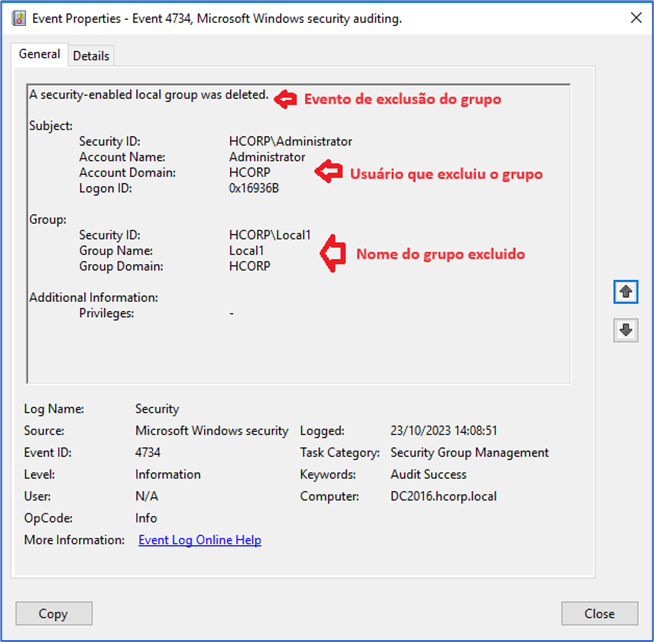654x642 pixels.
Task: Click red arrow beside Group Name Local1
Action: [333, 253]
